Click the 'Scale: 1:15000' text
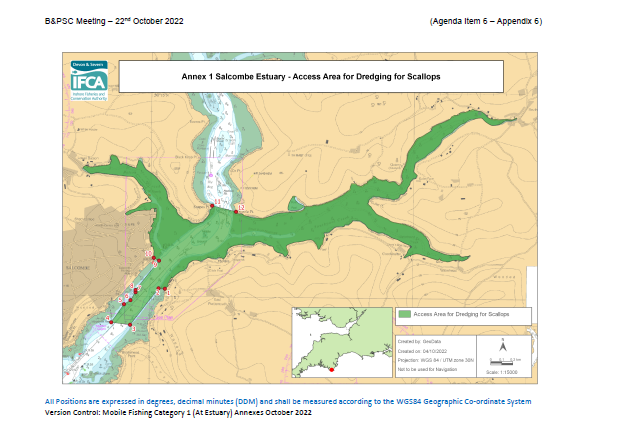620x431 pixels. point(501,372)
